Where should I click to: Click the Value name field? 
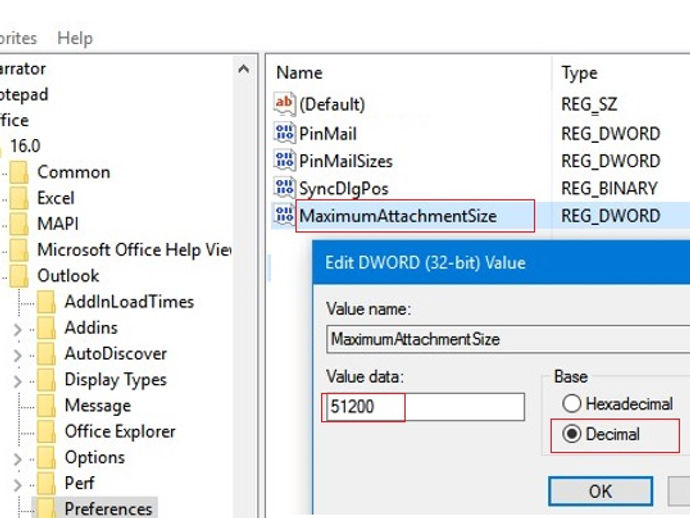tap(508, 339)
